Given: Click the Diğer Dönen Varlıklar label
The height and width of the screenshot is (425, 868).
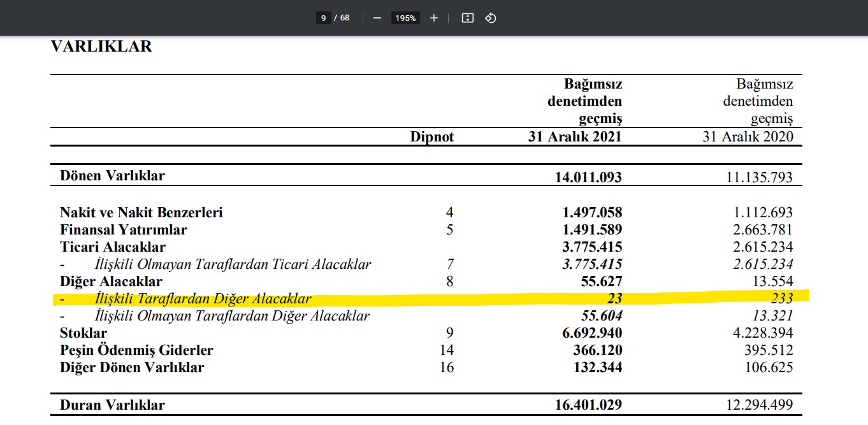Looking at the screenshot, I should 132,368.
